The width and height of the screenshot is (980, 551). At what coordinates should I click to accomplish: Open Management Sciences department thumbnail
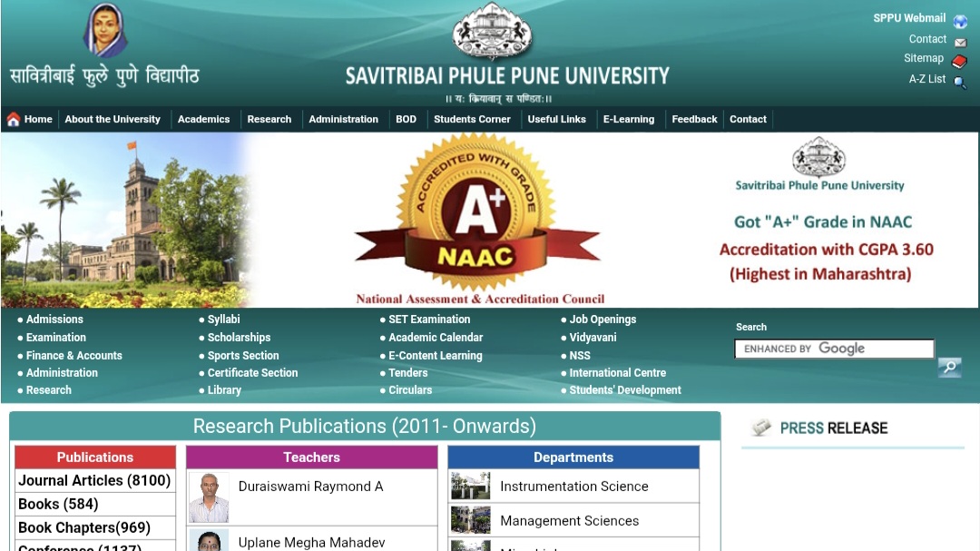point(471,520)
